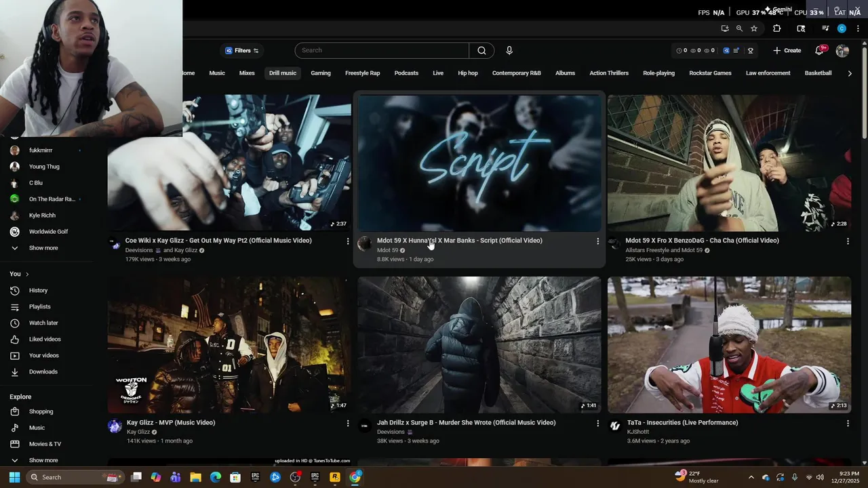Open Task View from the taskbar

tap(136, 477)
